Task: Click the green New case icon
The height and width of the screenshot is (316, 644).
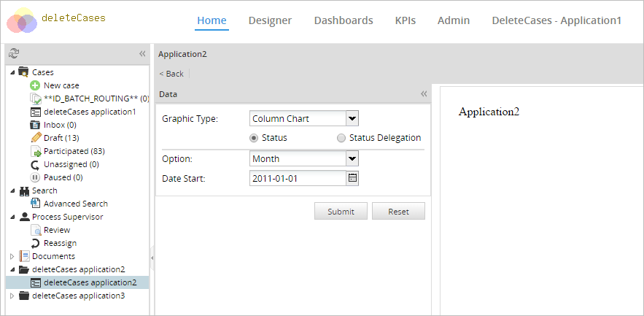Action: pos(35,85)
